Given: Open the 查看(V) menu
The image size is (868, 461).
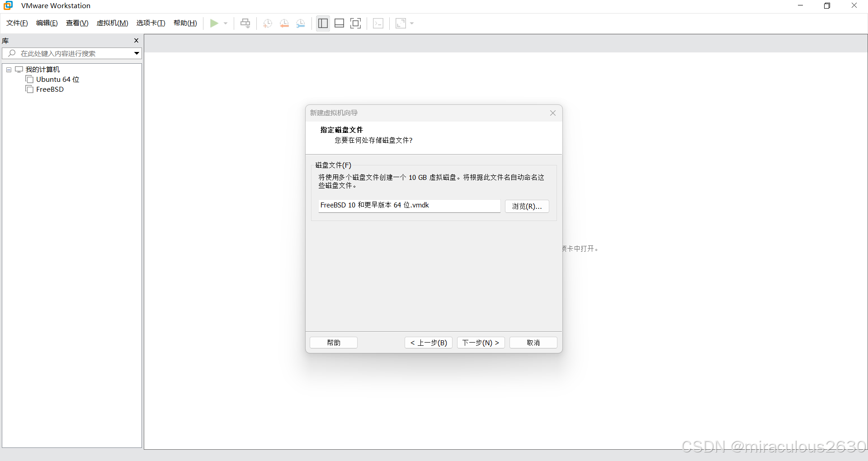Looking at the screenshot, I should (x=77, y=23).
